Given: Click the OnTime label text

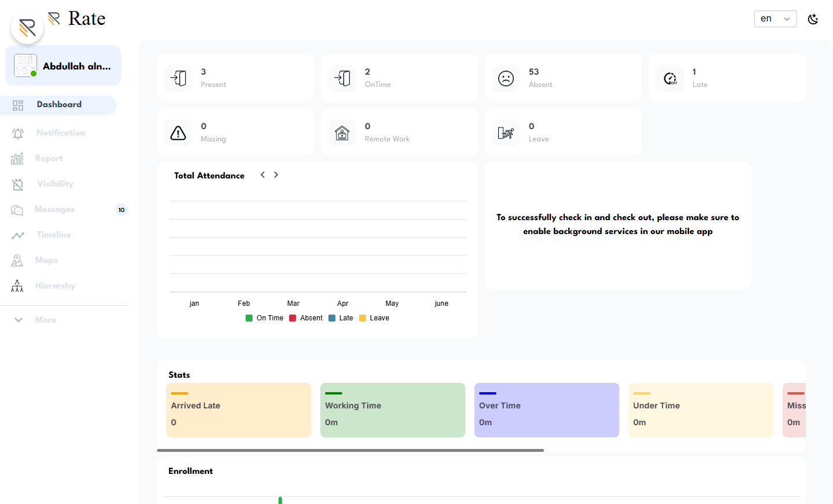Looking at the screenshot, I should 378,85.
